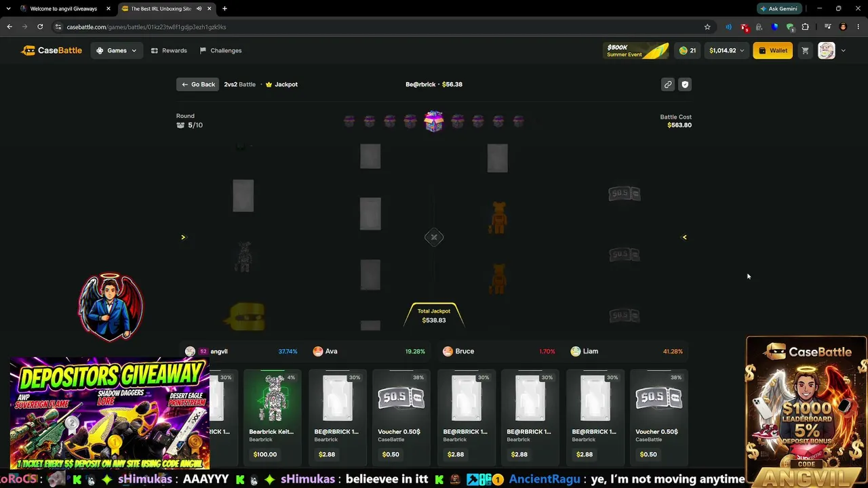Click the CaseBattle logo
The height and width of the screenshot is (488, 868).
point(52,50)
